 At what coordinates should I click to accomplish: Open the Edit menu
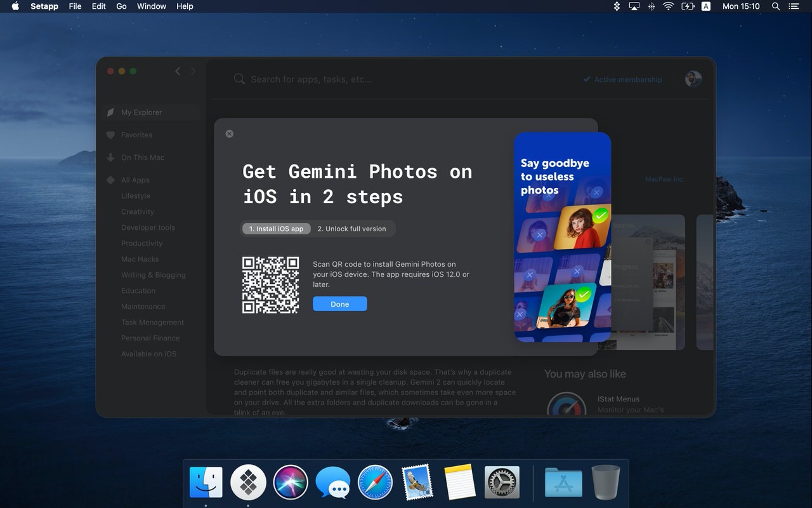point(98,6)
